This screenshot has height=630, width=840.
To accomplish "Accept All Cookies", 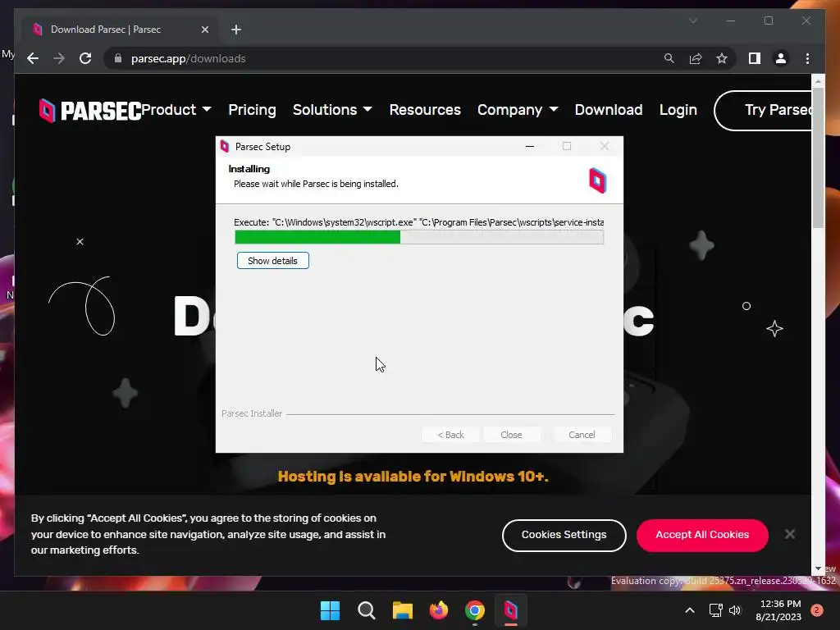I will pos(702,535).
